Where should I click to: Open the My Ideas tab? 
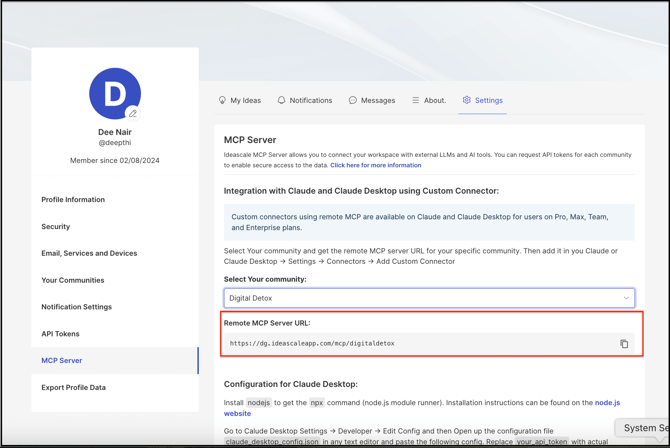(245, 101)
